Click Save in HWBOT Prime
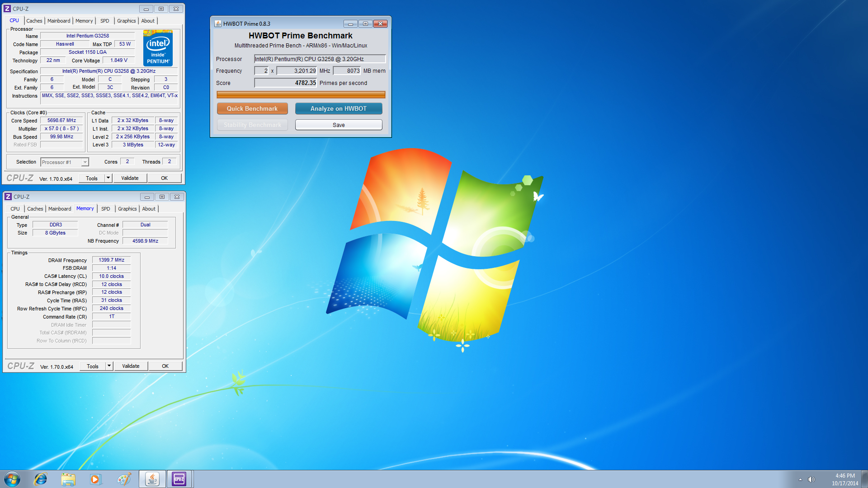 (x=339, y=125)
